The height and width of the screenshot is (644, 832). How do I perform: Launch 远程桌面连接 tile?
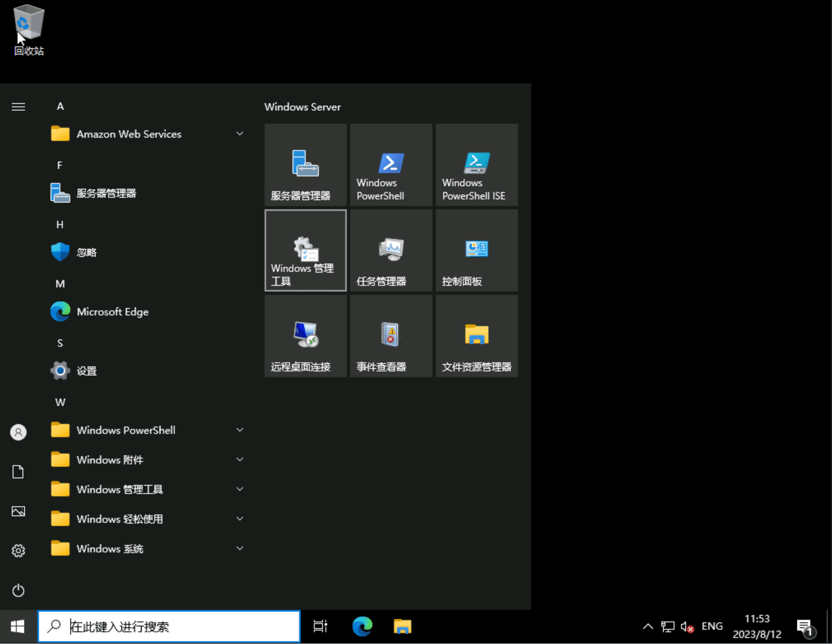click(x=305, y=336)
